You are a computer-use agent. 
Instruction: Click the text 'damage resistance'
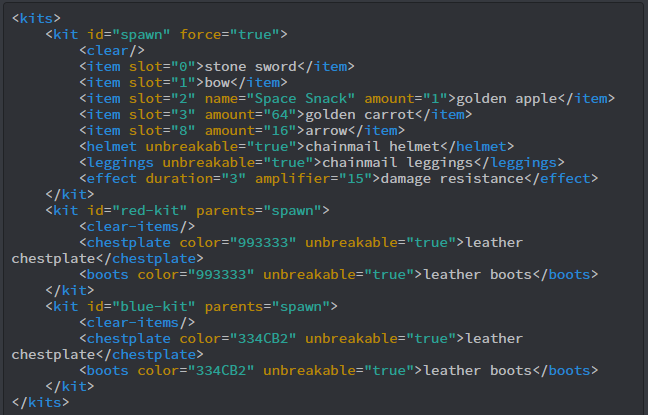pos(452,179)
